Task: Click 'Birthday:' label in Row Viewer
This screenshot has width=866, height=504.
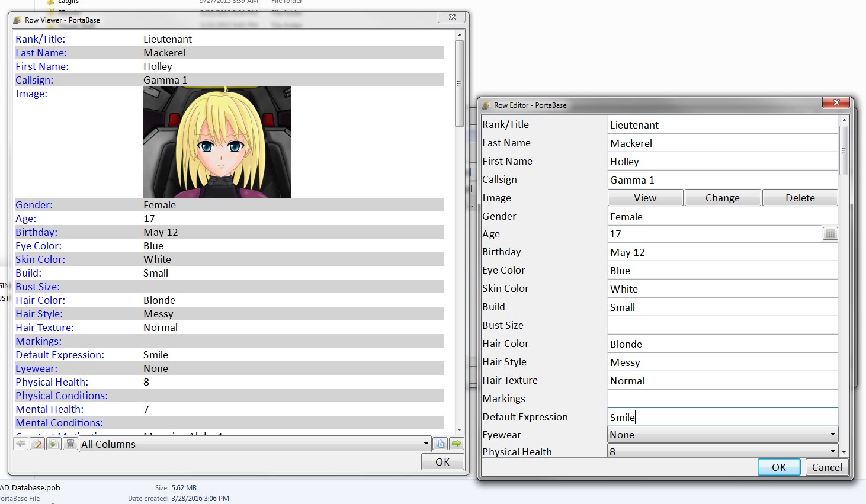Action: pyautogui.click(x=36, y=232)
